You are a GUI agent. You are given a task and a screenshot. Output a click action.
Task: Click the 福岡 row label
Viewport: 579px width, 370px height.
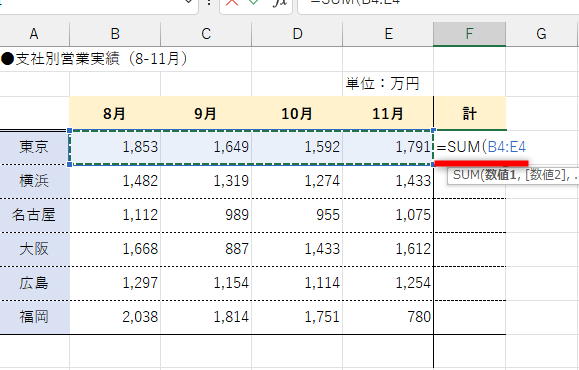(x=34, y=317)
